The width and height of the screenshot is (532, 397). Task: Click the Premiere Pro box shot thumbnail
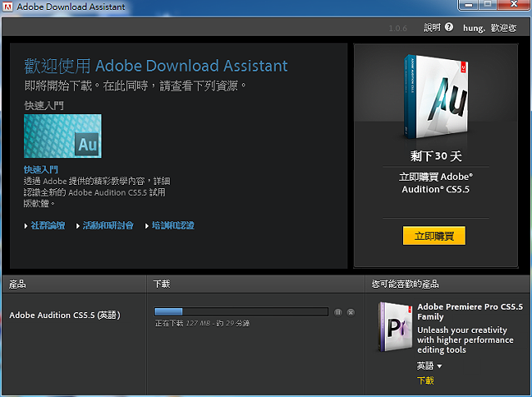tap(396, 327)
